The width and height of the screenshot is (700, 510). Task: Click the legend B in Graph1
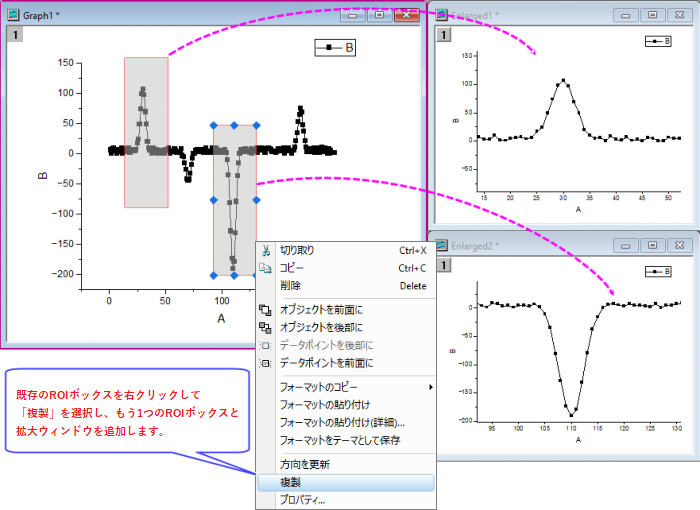335,47
